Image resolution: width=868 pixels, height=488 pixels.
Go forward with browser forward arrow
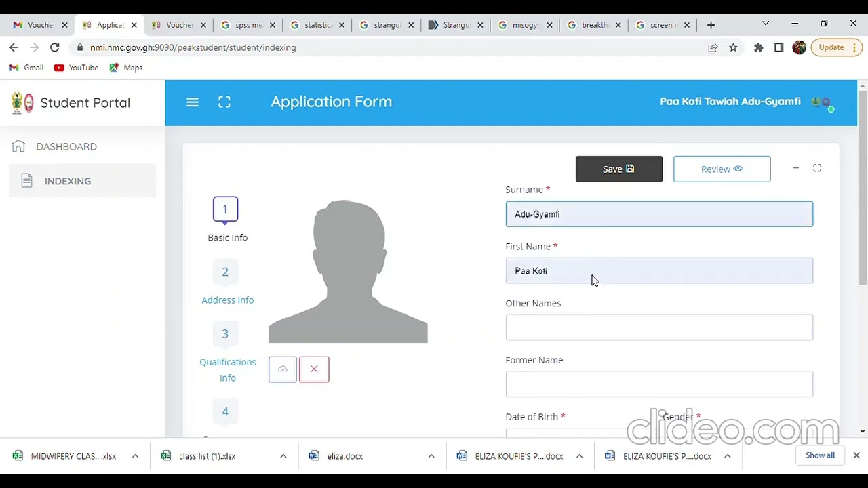[35, 47]
